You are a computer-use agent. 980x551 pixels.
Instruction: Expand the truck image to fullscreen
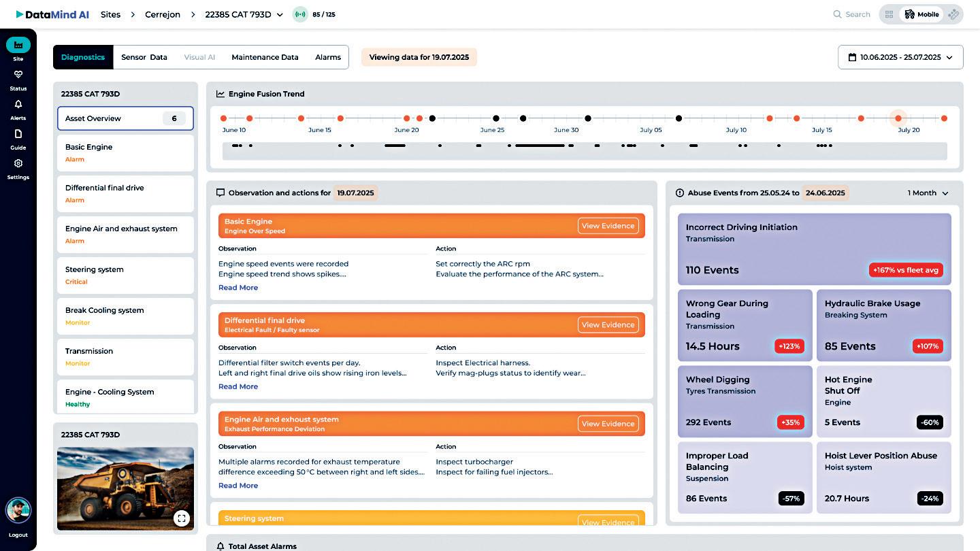point(181,518)
